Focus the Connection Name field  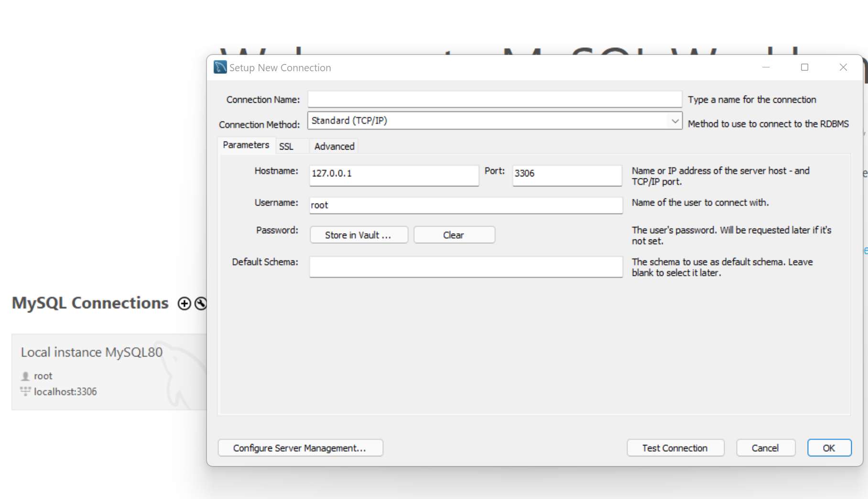[x=495, y=99]
